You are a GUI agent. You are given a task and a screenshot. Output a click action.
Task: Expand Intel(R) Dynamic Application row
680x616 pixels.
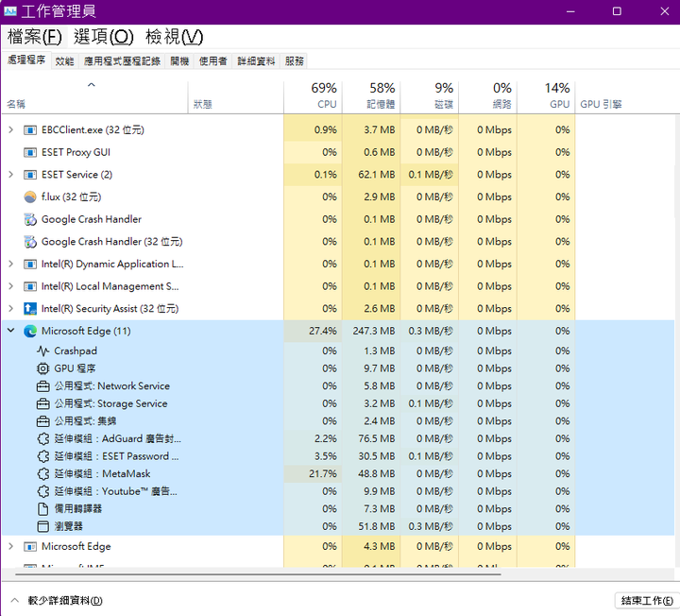pos(10,264)
